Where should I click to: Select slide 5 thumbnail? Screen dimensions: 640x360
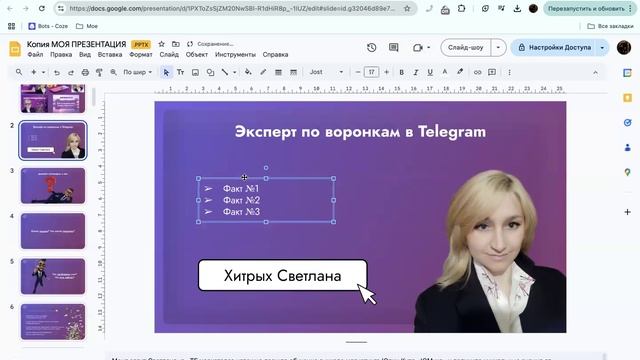click(x=53, y=276)
